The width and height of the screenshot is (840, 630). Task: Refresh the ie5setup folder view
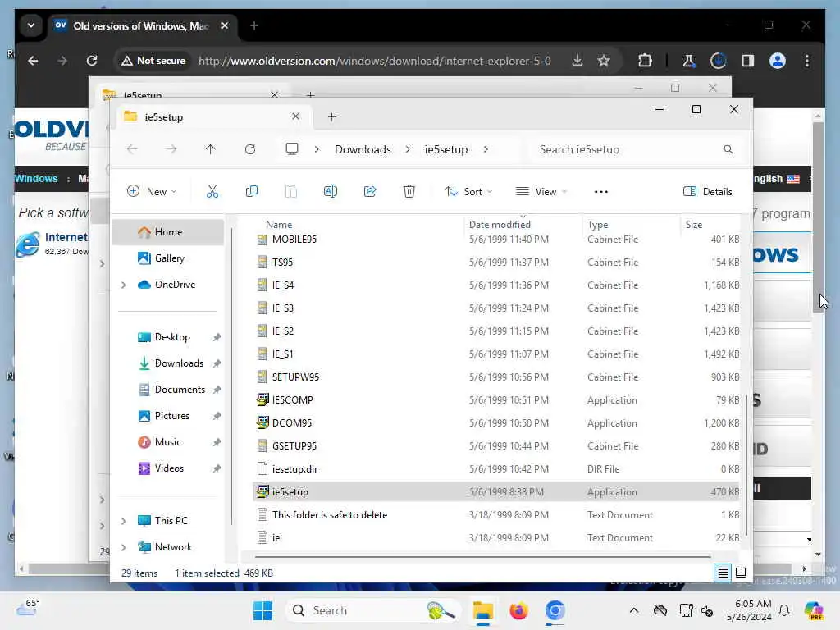pos(250,149)
